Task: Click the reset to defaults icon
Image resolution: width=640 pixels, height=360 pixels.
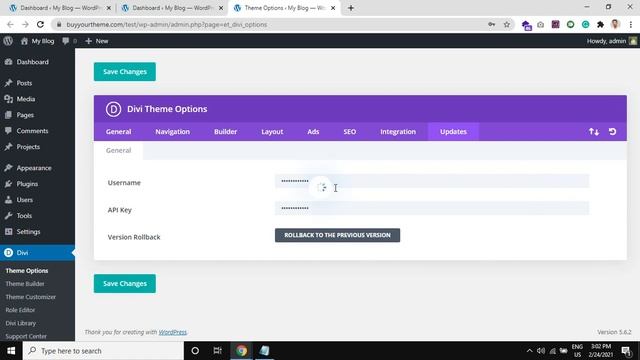Action: point(612,131)
